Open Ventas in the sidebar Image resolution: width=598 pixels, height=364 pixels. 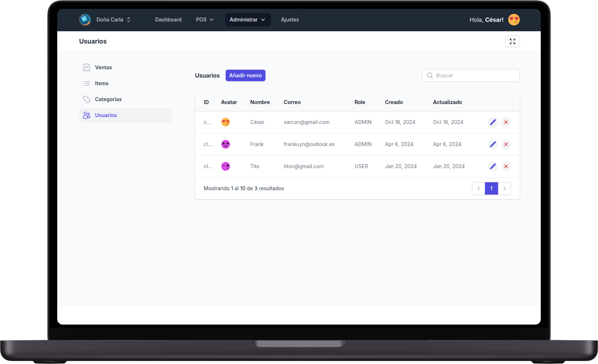pyautogui.click(x=103, y=67)
